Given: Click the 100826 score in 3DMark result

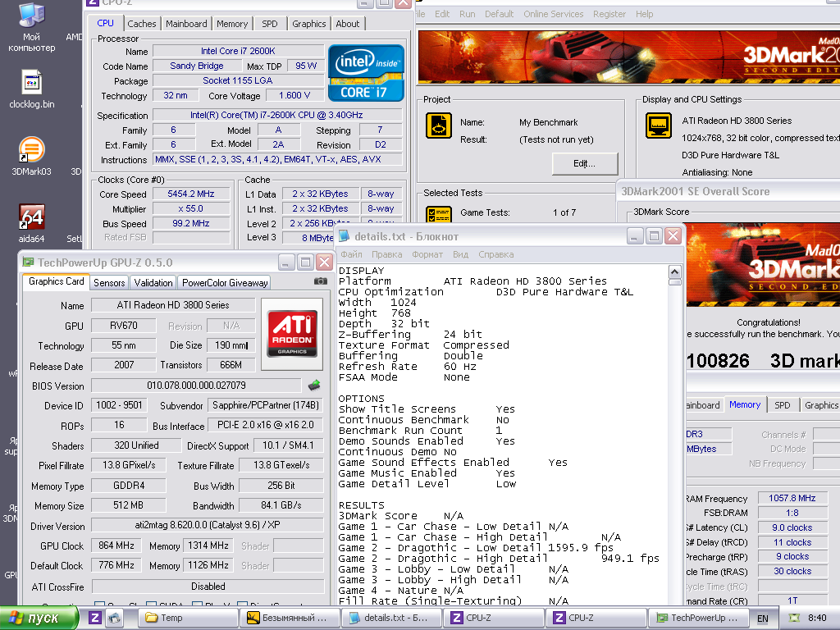Looking at the screenshot, I should coord(718,361).
